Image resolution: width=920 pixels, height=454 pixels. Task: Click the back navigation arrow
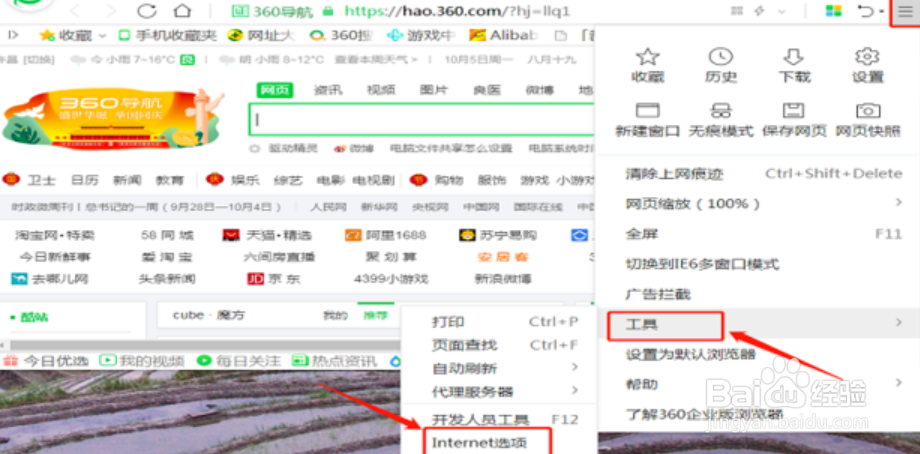click(x=75, y=11)
